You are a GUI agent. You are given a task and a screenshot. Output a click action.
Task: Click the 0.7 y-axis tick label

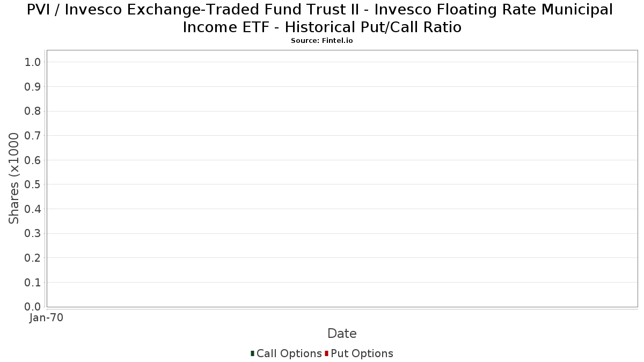click(x=33, y=136)
